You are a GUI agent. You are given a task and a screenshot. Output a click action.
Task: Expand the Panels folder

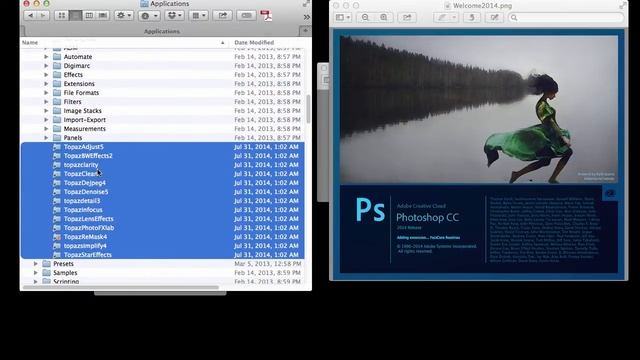click(46, 138)
